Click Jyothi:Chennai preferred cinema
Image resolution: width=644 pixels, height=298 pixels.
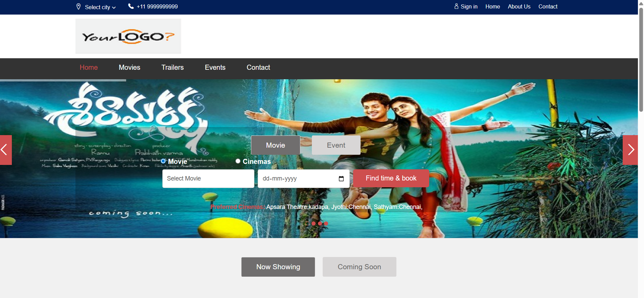(x=351, y=207)
